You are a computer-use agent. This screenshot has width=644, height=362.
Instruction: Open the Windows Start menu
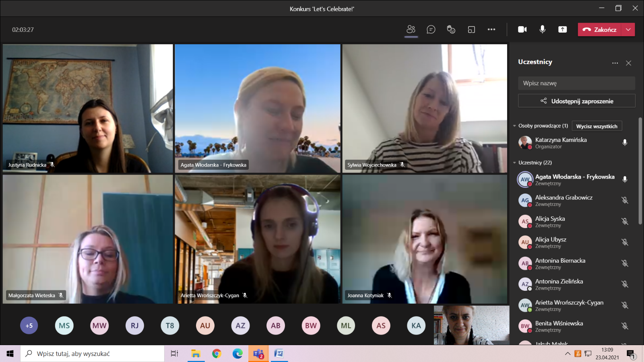pos(10,354)
